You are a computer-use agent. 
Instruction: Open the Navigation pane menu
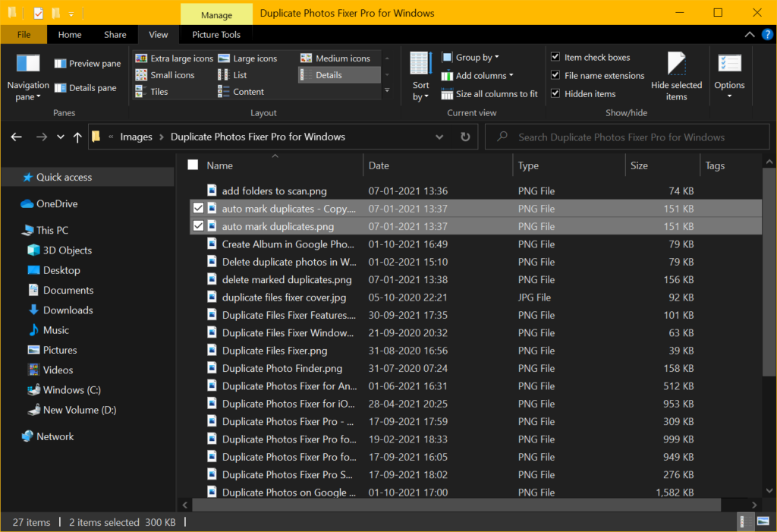click(x=28, y=77)
